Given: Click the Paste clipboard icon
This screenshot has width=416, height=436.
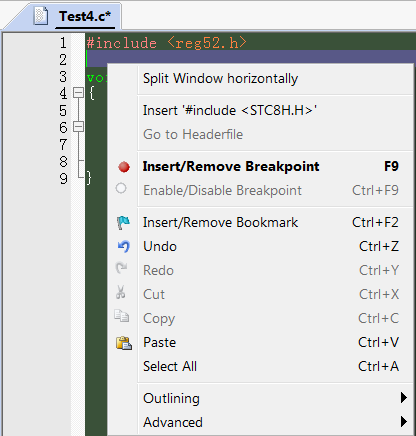Looking at the screenshot, I should click(124, 343).
